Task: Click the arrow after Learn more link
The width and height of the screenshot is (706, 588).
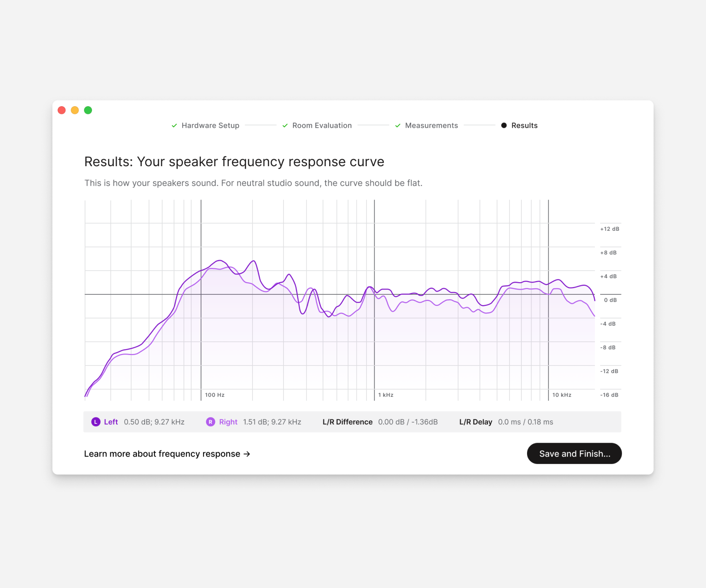Action: coord(247,454)
